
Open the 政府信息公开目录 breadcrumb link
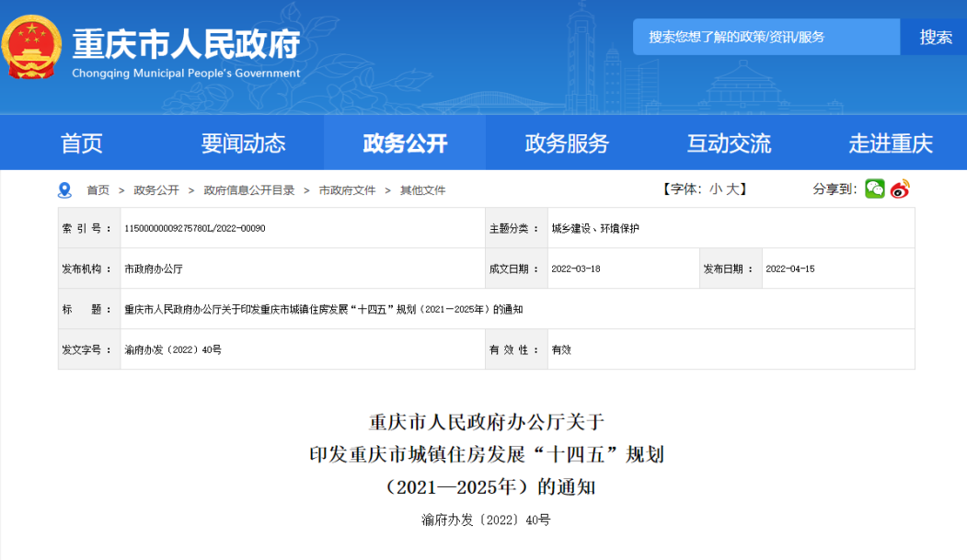(x=249, y=190)
